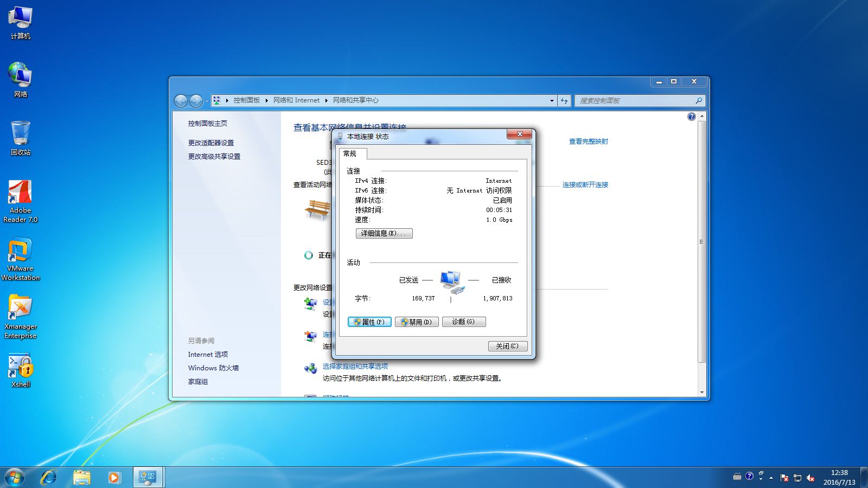Open 更改高级共享设置 link

pos(214,157)
